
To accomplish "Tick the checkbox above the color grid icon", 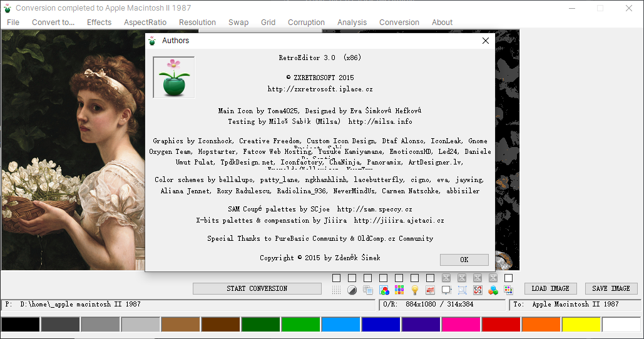I will pyautogui.click(x=399, y=278).
